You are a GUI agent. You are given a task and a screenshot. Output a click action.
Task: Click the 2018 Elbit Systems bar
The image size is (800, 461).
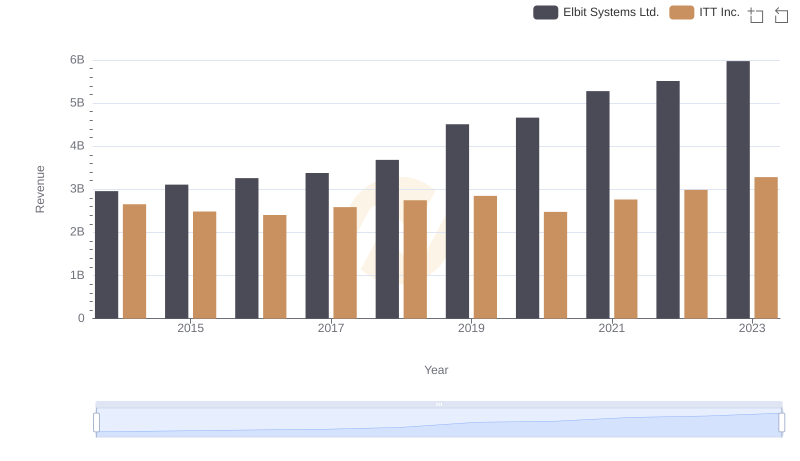point(387,239)
